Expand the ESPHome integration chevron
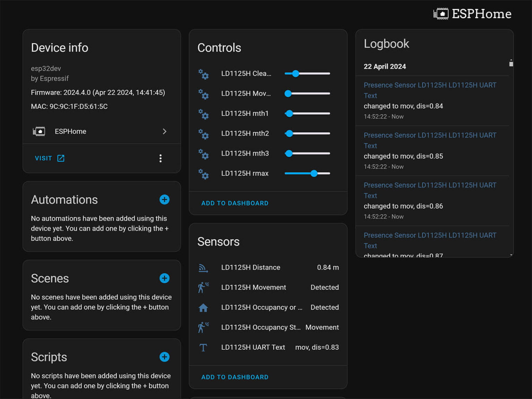The width and height of the screenshot is (532, 399). pos(165,132)
